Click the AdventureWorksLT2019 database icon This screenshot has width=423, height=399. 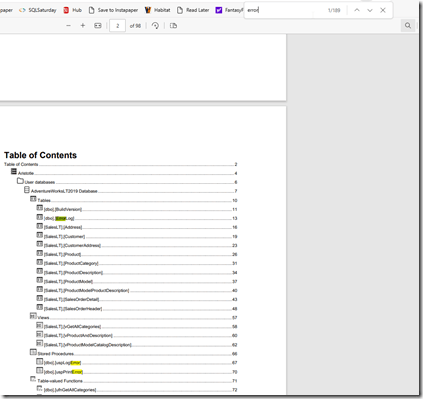[x=27, y=190]
